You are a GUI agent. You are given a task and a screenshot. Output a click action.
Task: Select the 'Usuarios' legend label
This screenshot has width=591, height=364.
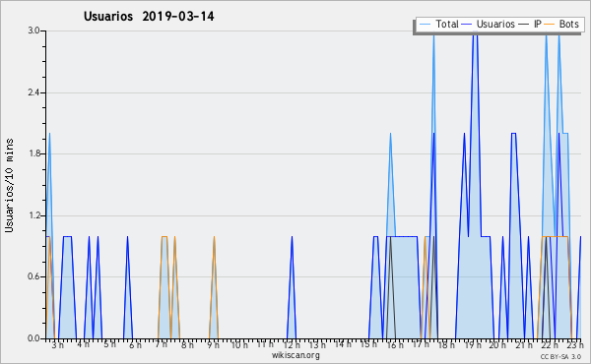(495, 24)
